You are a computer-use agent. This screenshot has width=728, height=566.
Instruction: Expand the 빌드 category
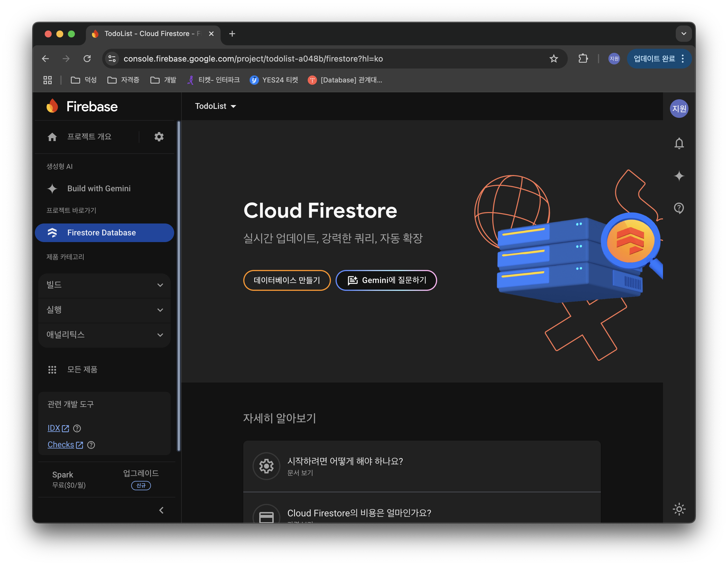[x=104, y=285]
